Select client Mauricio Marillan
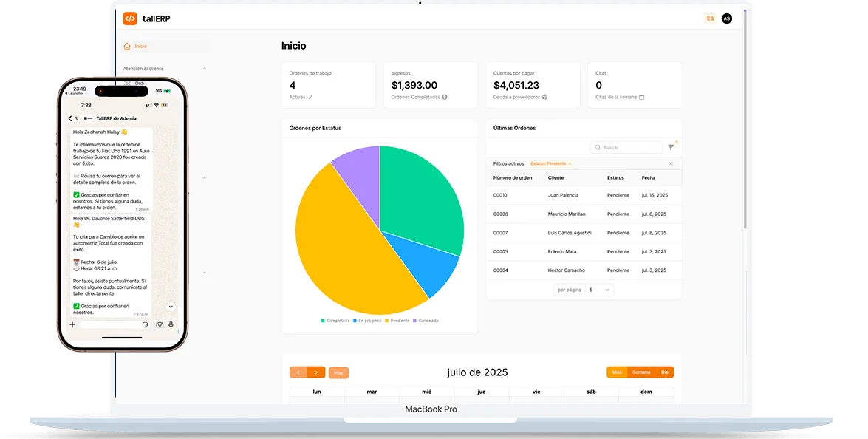 click(x=567, y=214)
